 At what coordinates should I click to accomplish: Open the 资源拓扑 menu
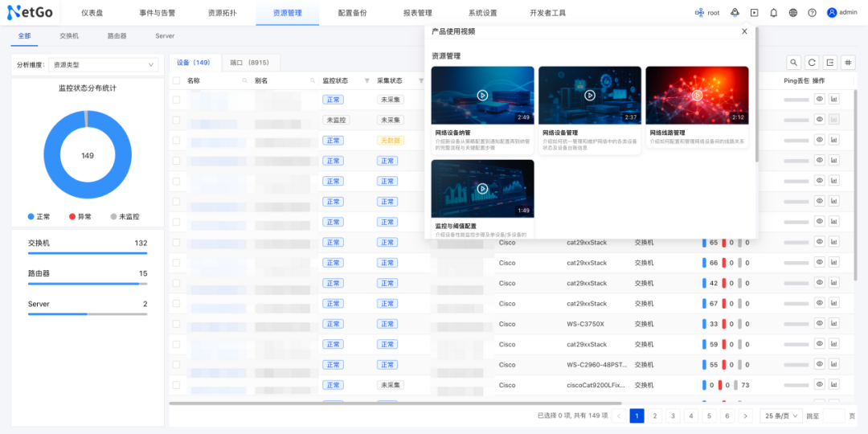point(222,13)
